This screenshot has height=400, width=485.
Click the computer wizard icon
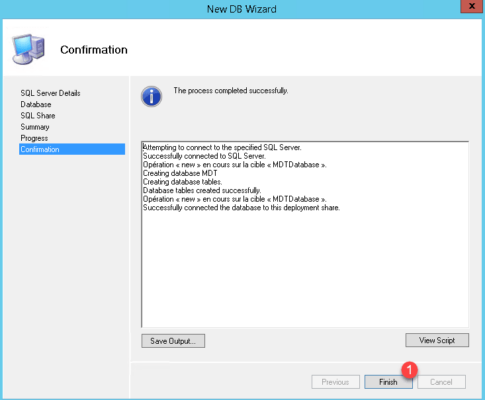(x=28, y=49)
